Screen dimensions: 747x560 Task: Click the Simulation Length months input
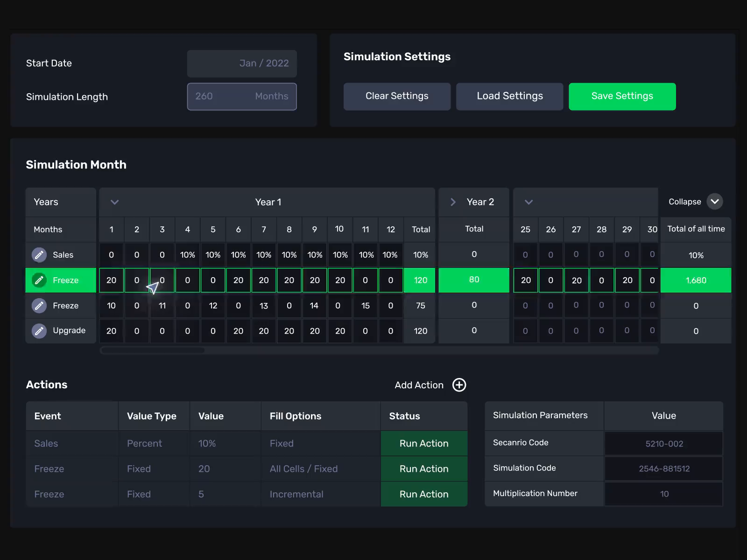pyautogui.click(x=242, y=97)
